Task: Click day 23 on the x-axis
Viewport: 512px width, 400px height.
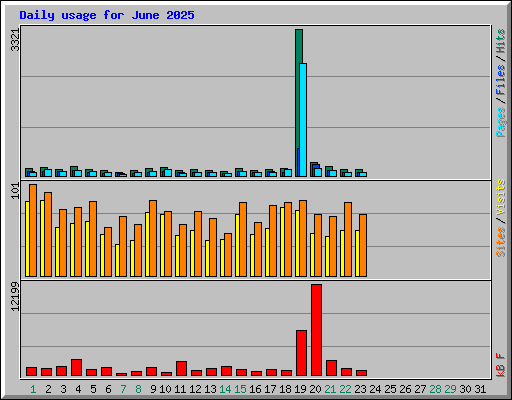Action: click(360, 389)
